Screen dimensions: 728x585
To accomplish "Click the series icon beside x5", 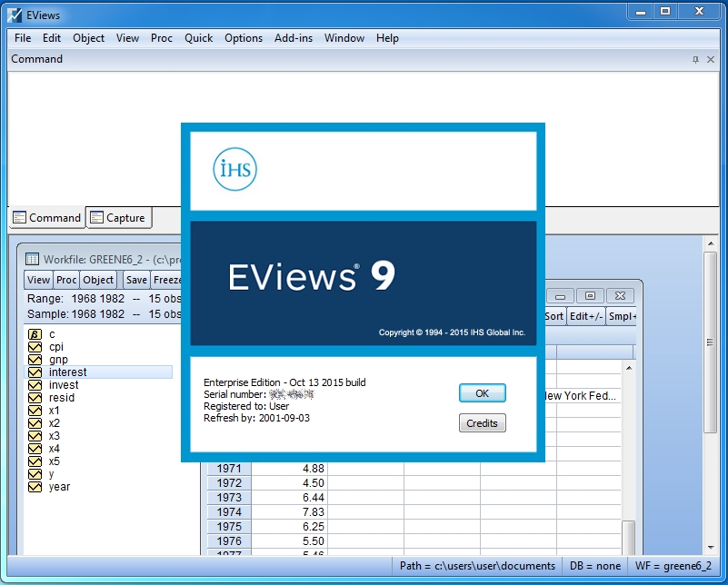I will point(35,461).
